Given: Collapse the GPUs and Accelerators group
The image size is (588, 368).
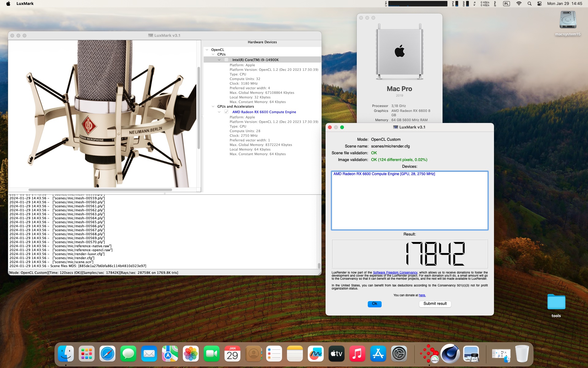Looking at the screenshot, I should point(213,106).
